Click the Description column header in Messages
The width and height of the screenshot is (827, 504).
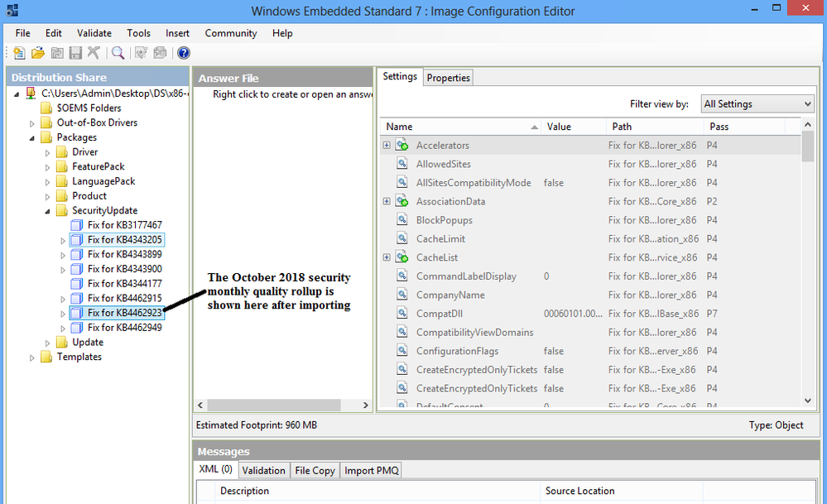point(377,491)
